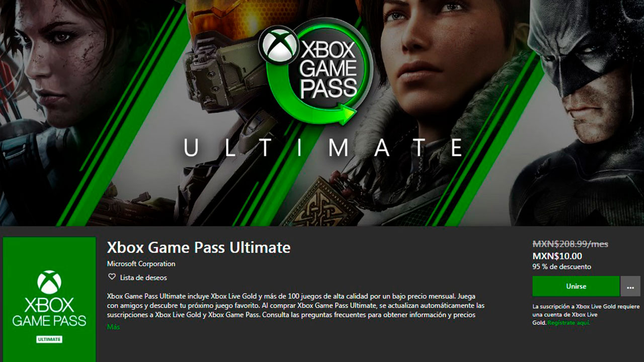Click the Unirse green button
This screenshot has width=644, height=362.
click(x=576, y=286)
